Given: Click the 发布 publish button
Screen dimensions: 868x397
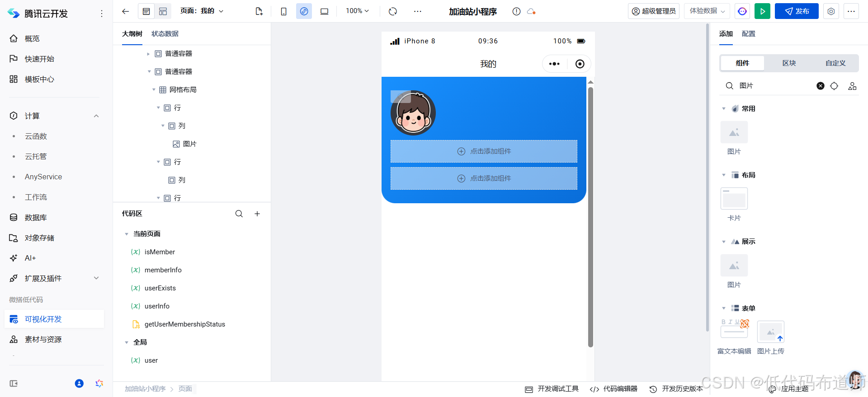Looking at the screenshot, I should tap(797, 11).
